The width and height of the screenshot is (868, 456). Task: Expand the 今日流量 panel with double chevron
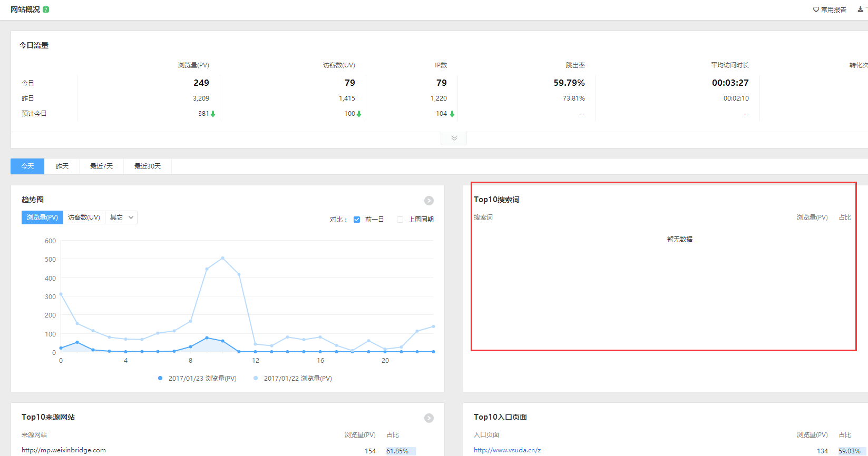coord(454,138)
